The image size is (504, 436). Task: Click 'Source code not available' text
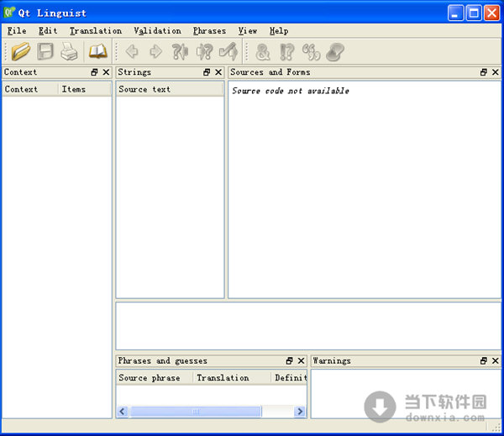pos(291,91)
